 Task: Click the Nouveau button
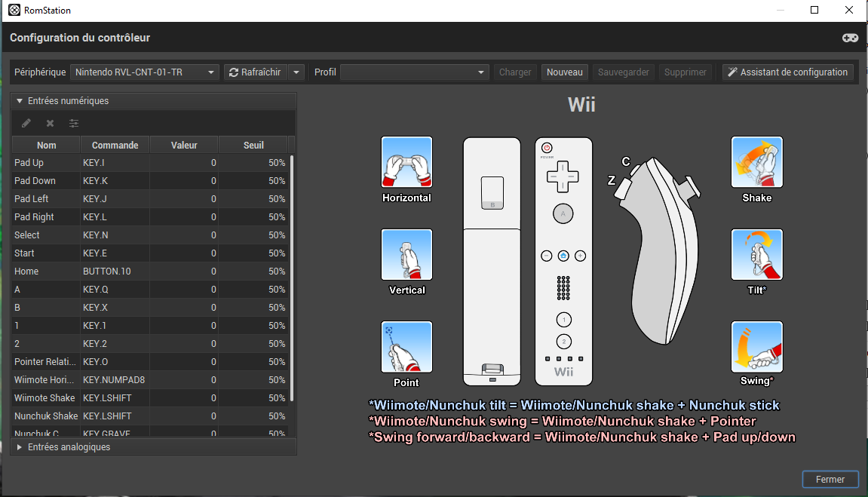(x=565, y=72)
